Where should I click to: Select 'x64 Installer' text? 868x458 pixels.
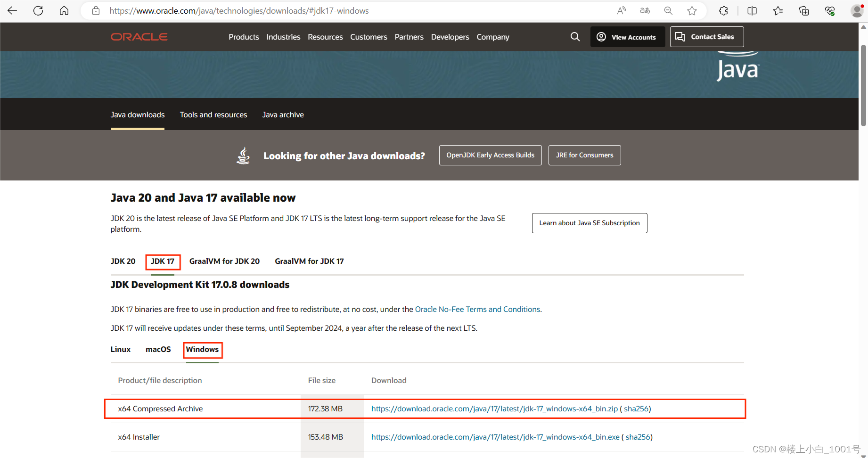pos(139,437)
